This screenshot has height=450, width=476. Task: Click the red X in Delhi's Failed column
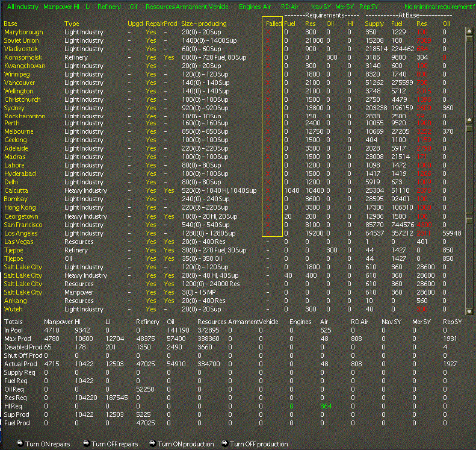tap(268, 183)
